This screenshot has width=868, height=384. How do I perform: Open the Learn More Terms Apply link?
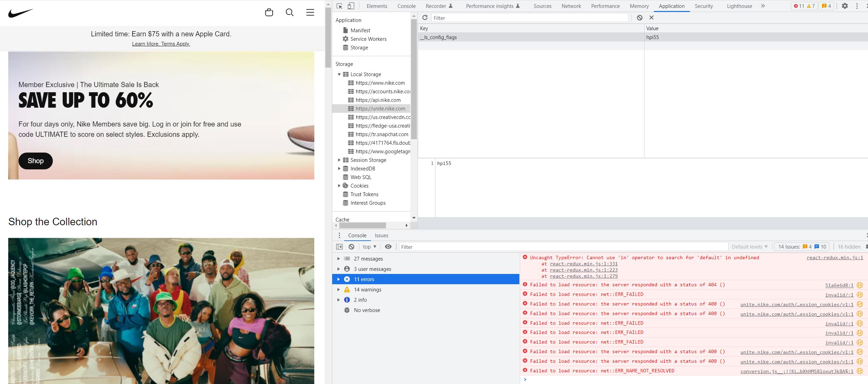161,44
